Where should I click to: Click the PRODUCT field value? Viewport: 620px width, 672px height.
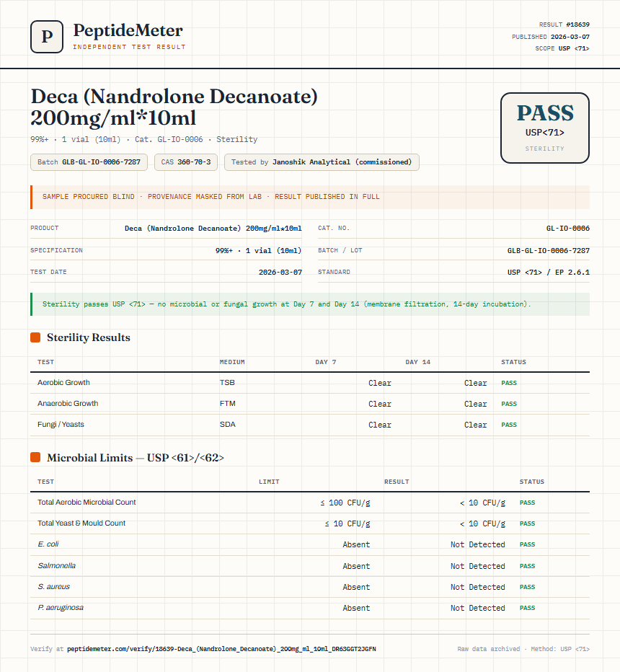tap(213, 229)
